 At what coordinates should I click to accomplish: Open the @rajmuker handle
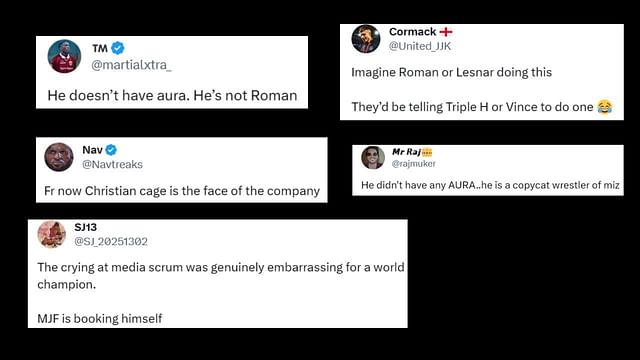coord(413,164)
